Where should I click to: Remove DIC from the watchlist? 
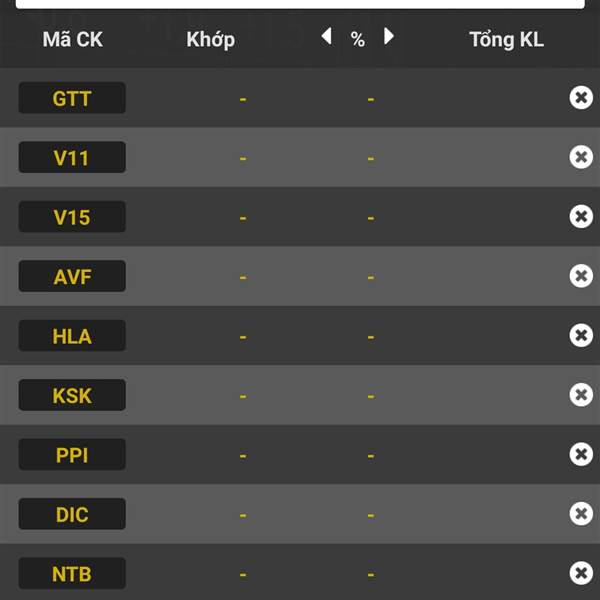(580, 514)
